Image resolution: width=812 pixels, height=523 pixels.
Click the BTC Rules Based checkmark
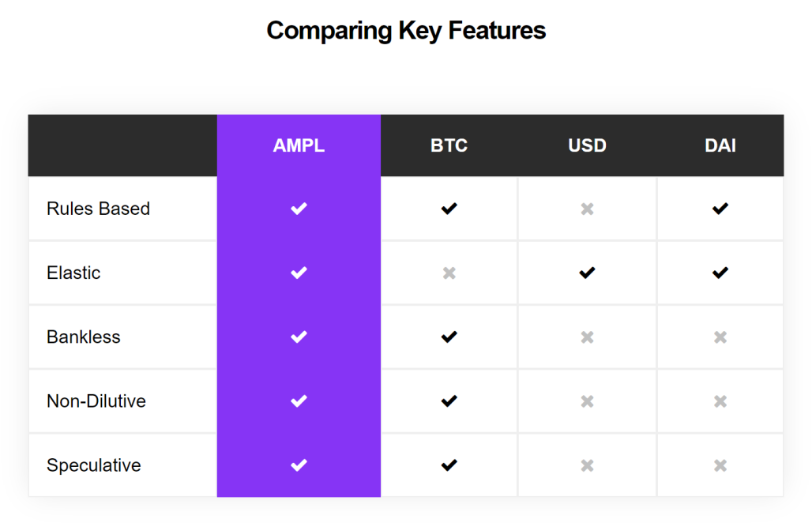pos(449,208)
